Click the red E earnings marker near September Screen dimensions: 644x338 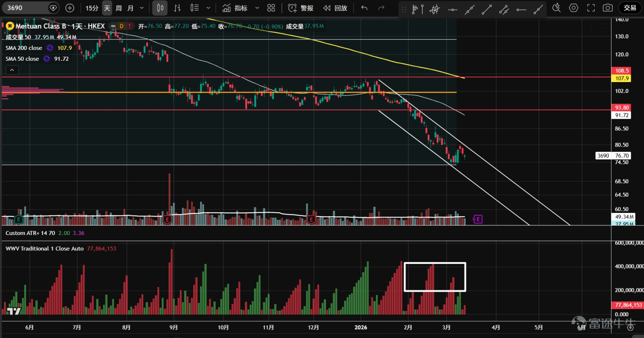[167, 219]
